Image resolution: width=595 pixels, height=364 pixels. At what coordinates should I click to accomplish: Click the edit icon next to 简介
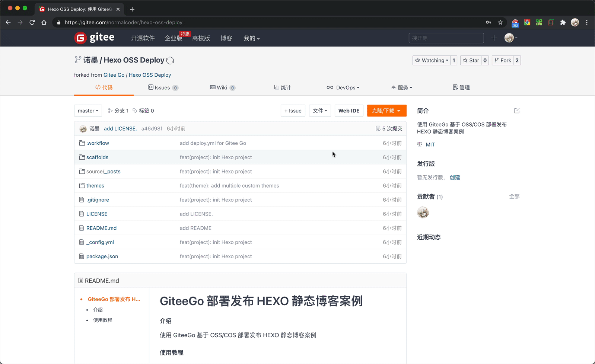pyautogui.click(x=517, y=111)
